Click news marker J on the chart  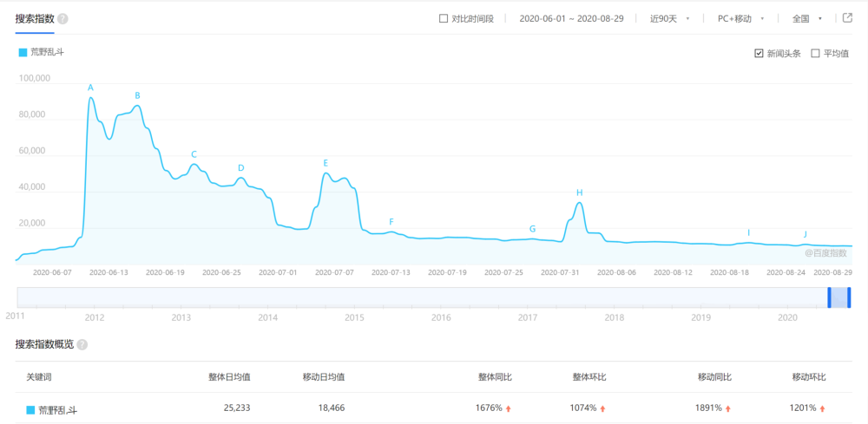click(805, 234)
